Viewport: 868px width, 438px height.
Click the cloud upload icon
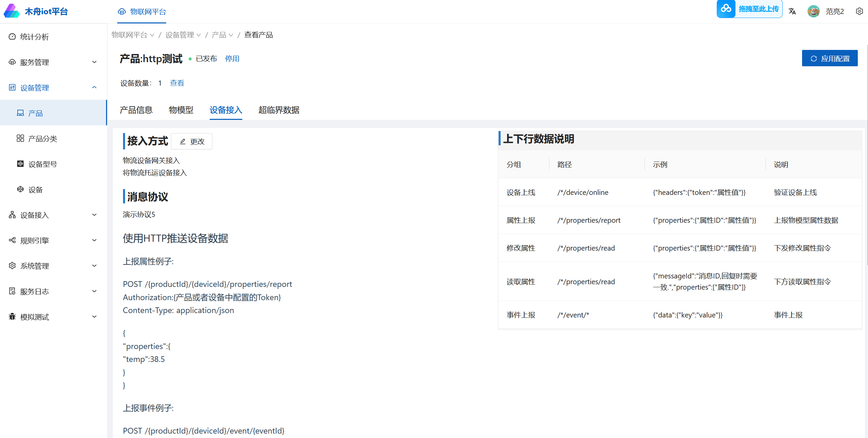(x=726, y=9)
